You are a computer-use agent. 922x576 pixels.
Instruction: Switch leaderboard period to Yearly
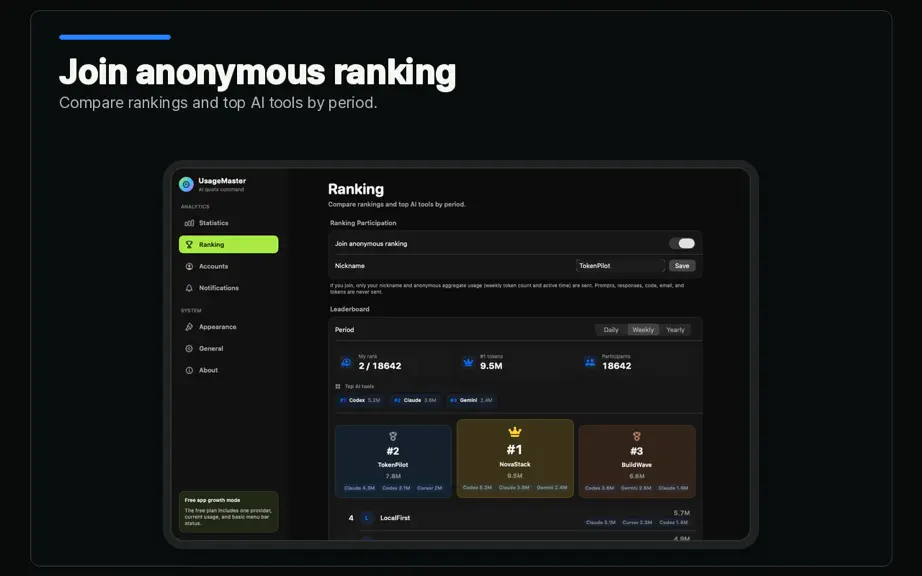click(x=675, y=330)
